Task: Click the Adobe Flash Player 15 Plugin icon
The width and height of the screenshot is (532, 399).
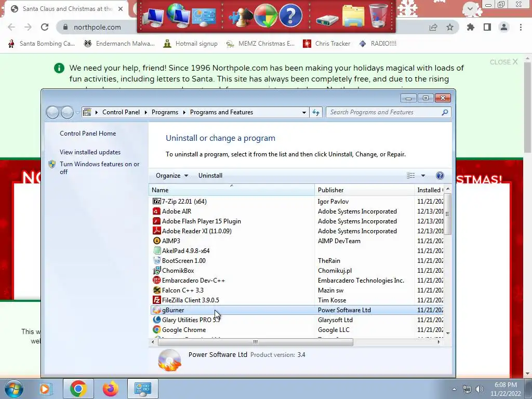Action: pos(156,221)
